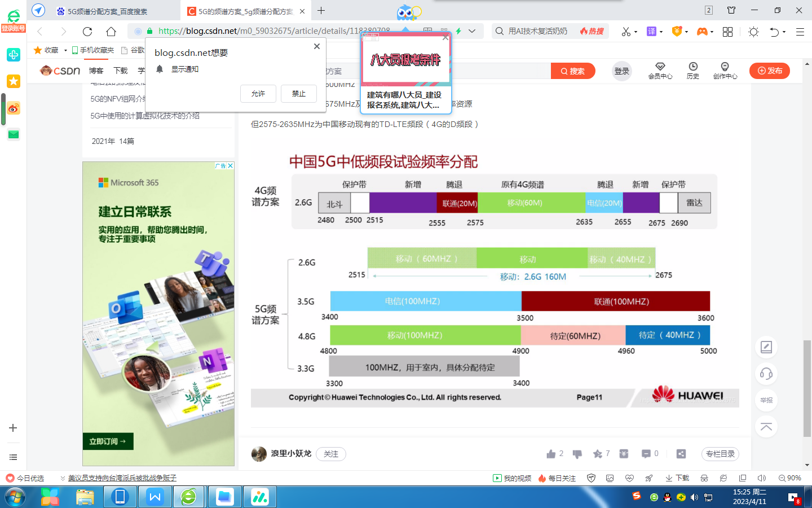This screenshot has width=812, height=508.
Task: Click the plus add icon in left sidebar
Action: coord(13,428)
